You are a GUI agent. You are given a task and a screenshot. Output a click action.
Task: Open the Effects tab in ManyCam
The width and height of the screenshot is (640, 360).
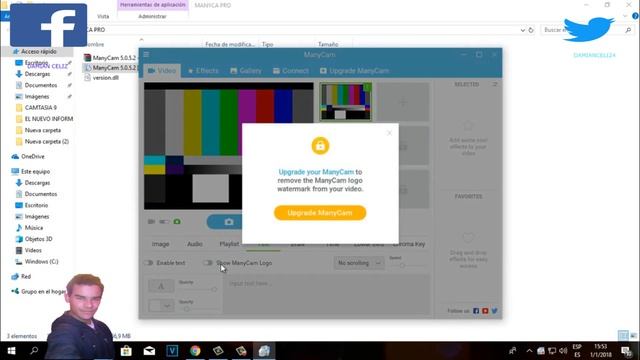203,71
